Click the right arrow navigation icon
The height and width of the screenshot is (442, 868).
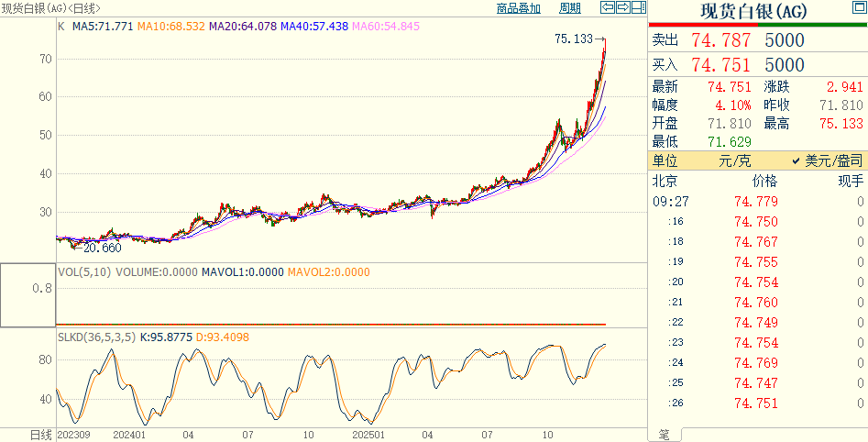click(622, 8)
